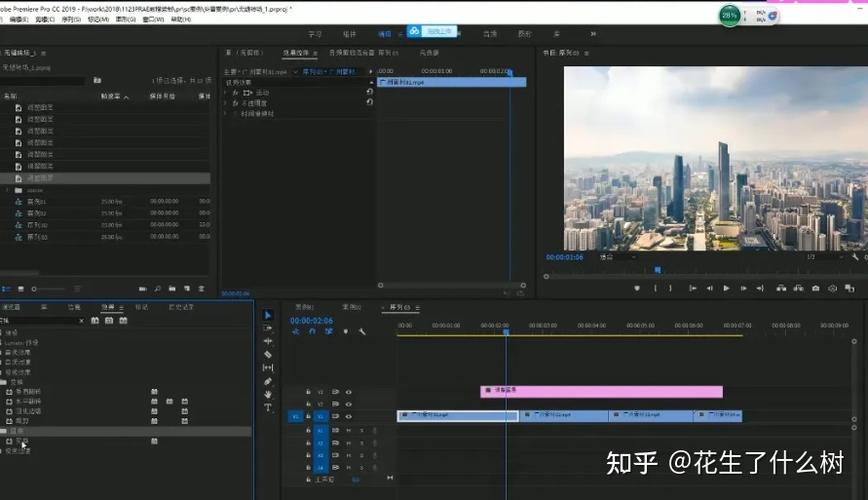Expand 时间重映射 in Effect Controls

[225, 114]
